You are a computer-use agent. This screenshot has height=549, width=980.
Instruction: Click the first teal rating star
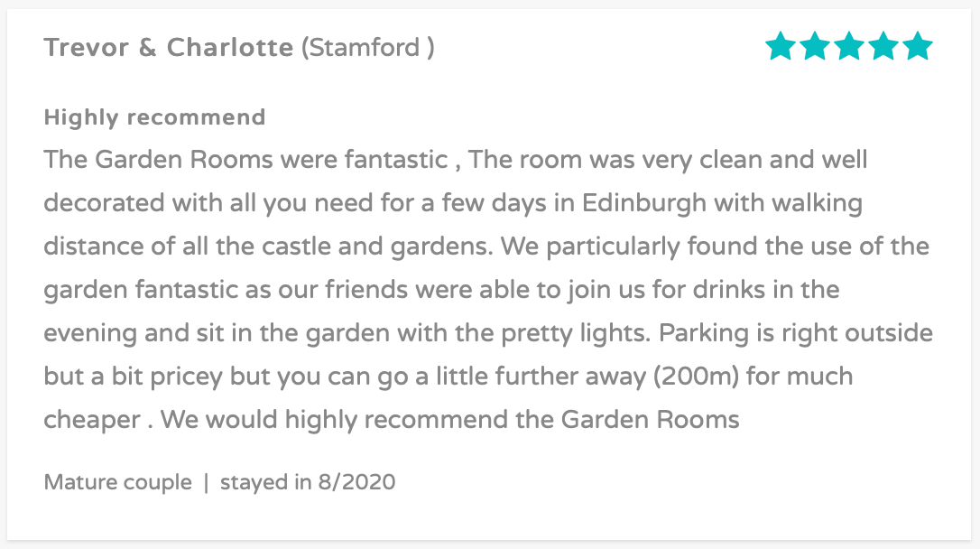(x=781, y=46)
